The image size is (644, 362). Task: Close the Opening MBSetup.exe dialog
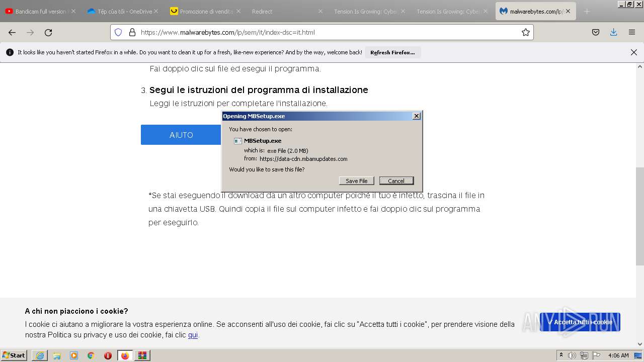click(417, 116)
